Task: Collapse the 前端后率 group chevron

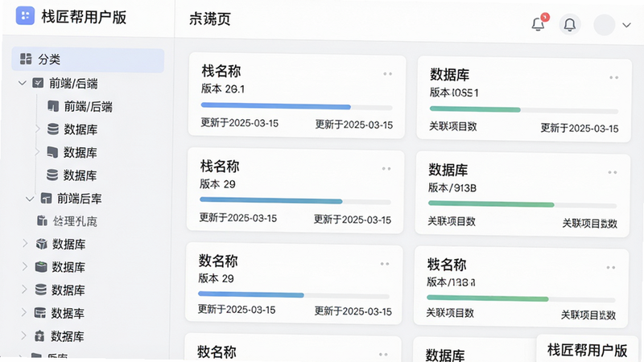Action: point(30,199)
